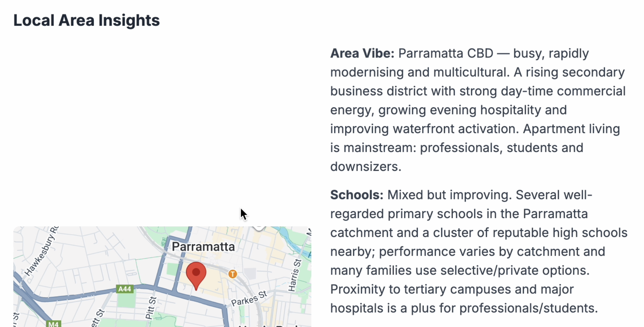Click the Parkes St street label
Image resolution: width=644 pixels, height=327 pixels.
249,298
